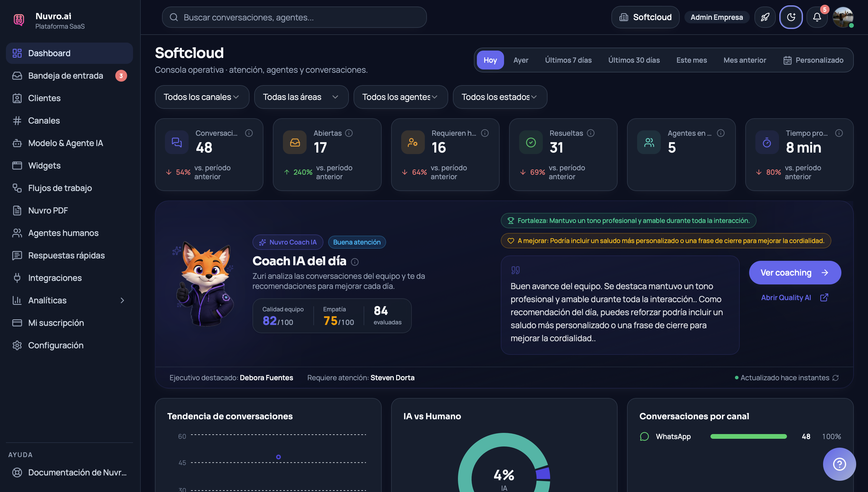This screenshot has height=492, width=868.
Task: Click the Admin Empresa role badge
Action: [x=717, y=17]
